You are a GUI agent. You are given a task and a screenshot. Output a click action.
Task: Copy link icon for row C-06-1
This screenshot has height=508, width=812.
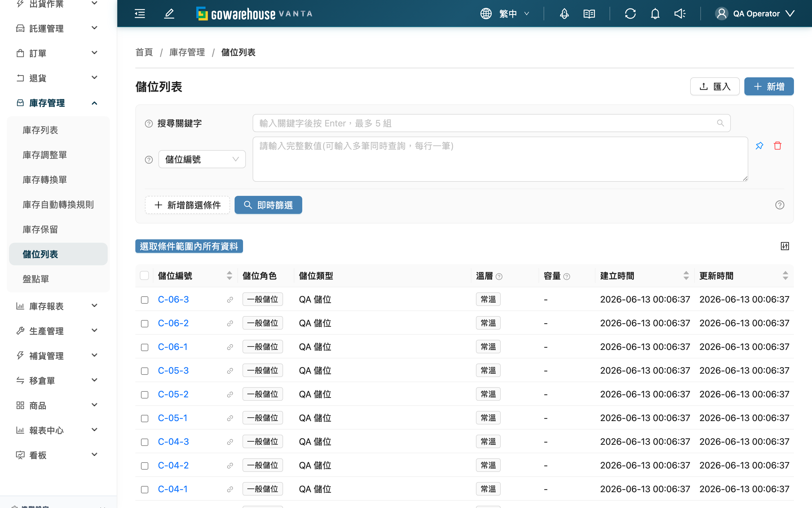tap(230, 347)
